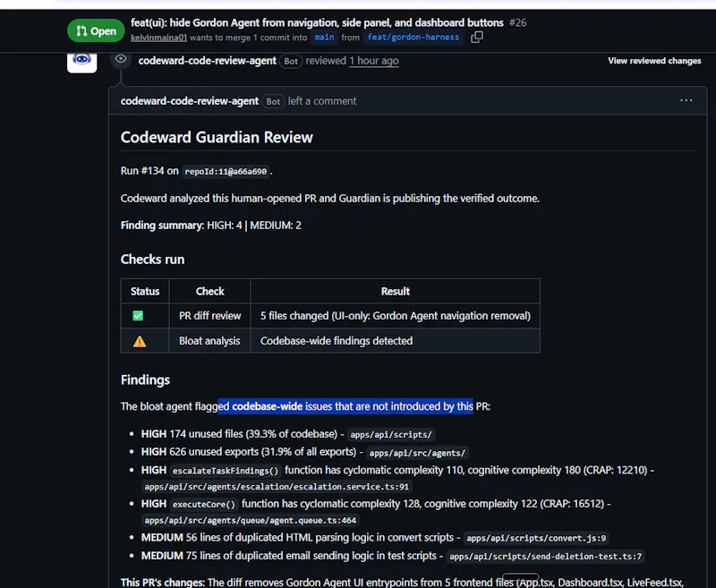Copy the feat/gordon-harness branch name icon
Viewport: 716px width, 588px height.
[x=477, y=37]
